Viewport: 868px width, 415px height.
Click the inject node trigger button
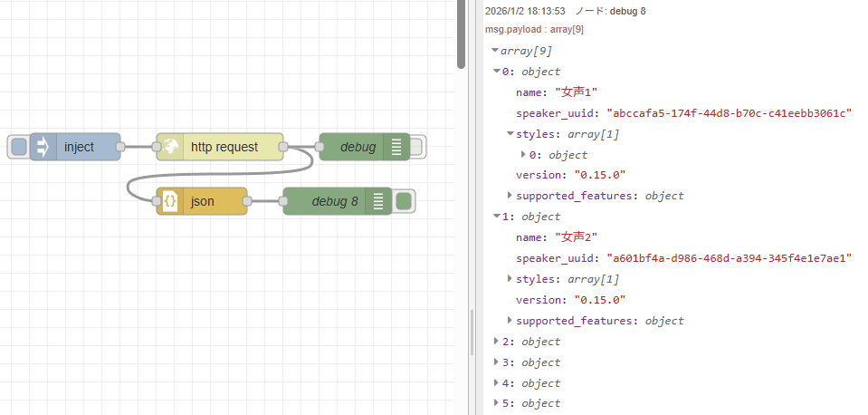[18, 147]
